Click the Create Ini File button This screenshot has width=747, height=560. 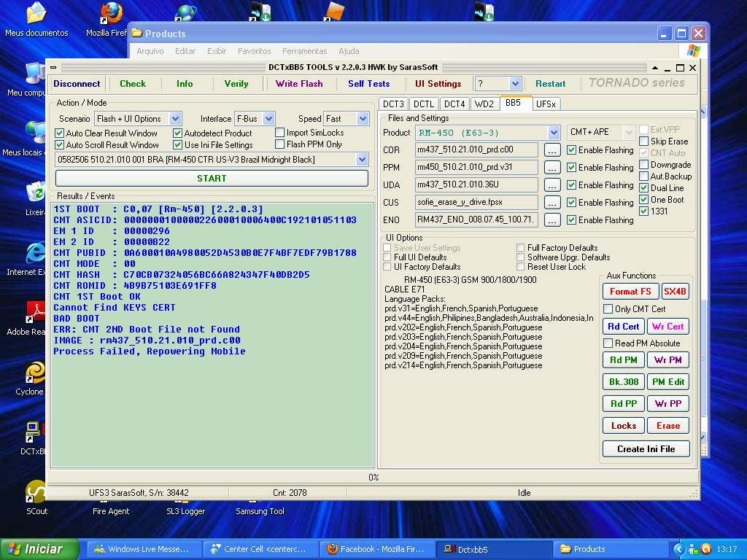(x=646, y=449)
